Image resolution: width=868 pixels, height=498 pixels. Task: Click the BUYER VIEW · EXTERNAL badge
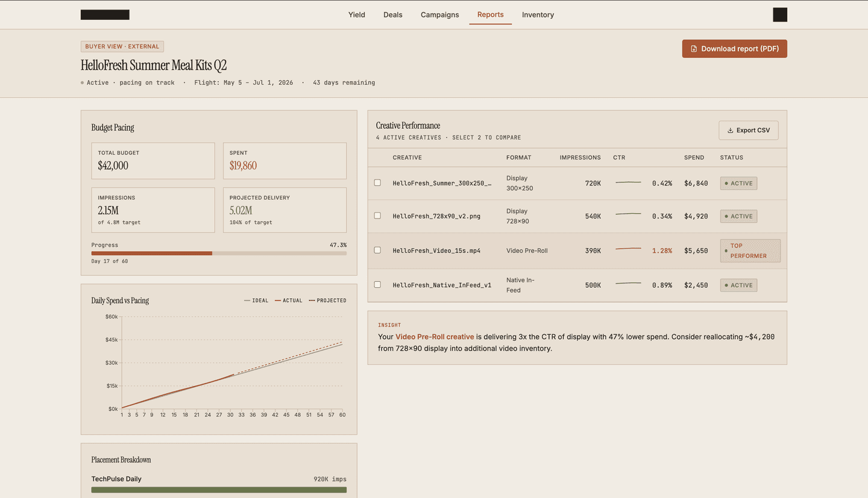(122, 46)
